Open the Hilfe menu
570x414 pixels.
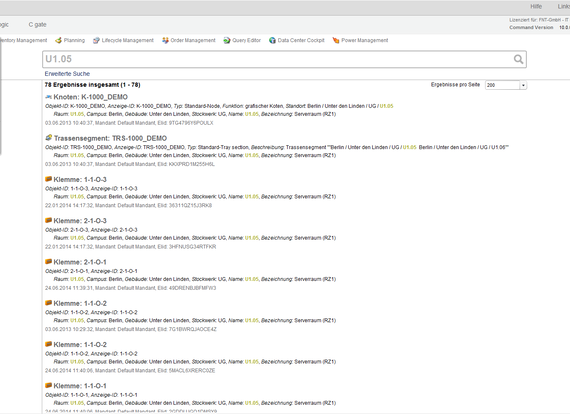[536, 7]
